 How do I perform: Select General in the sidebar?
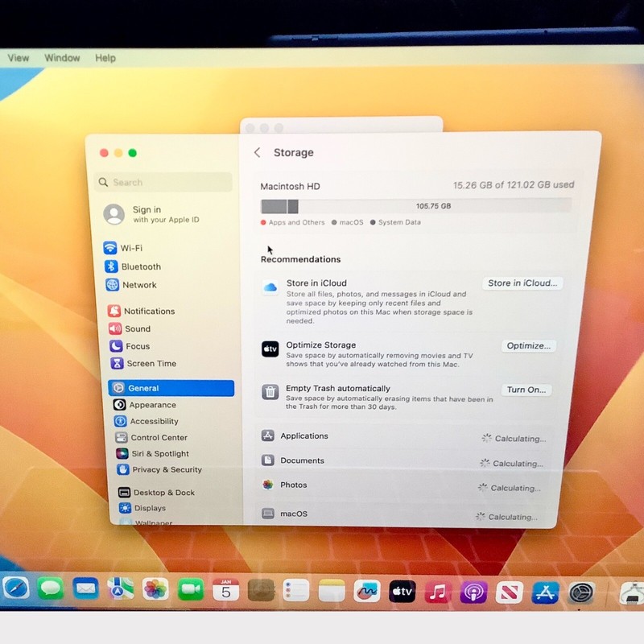pyautogui.click(x=171, y=388)
